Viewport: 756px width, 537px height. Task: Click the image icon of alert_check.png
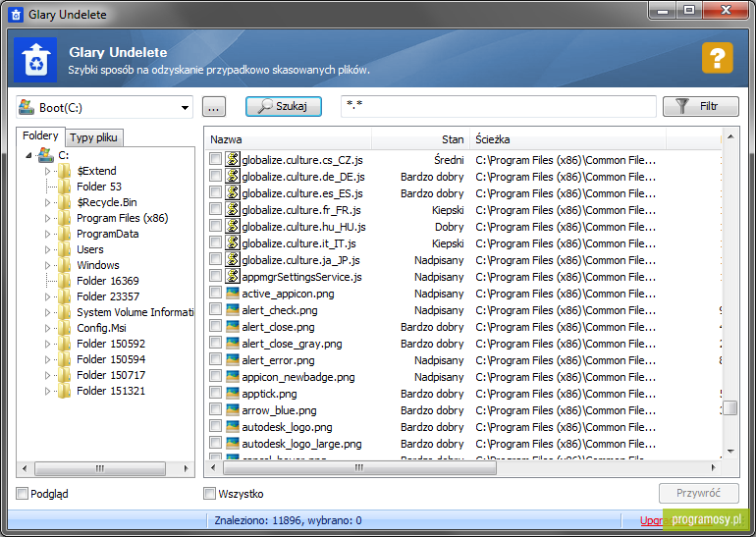click(233, 309)
